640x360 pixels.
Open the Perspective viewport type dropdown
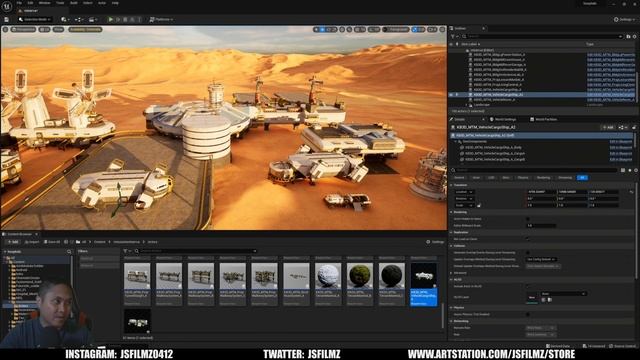click(23, 29)
